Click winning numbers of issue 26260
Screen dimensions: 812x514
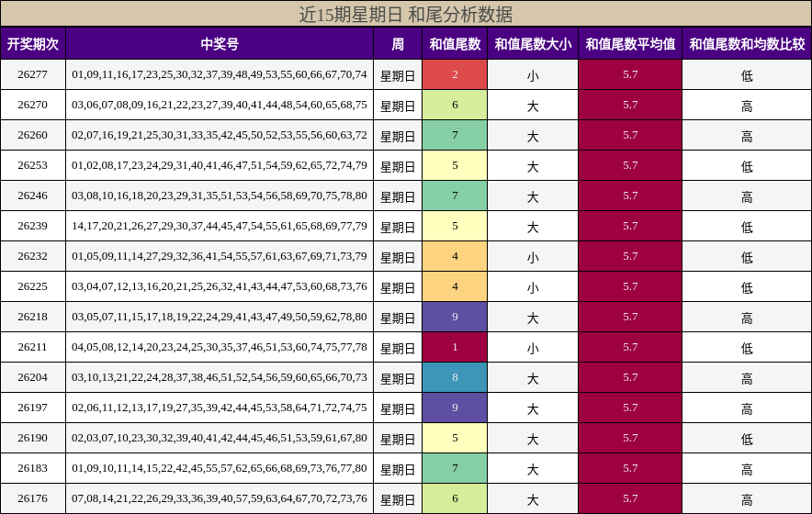tap(220, 135)
